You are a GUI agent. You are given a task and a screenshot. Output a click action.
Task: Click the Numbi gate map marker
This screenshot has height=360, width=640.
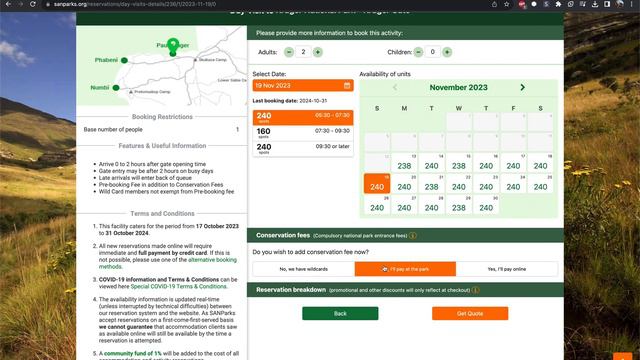[x=116, y=88]
